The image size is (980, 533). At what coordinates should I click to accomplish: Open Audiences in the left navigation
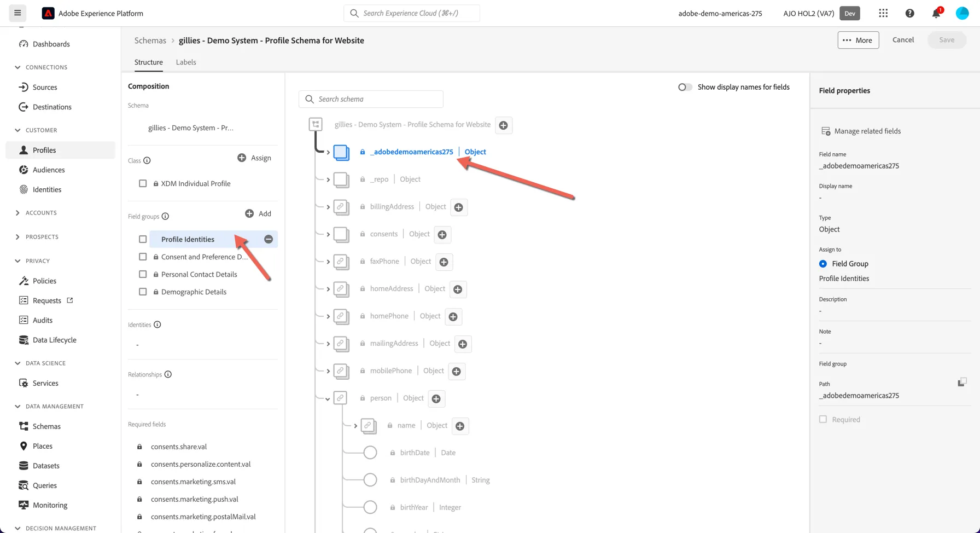tap(49, 170)
